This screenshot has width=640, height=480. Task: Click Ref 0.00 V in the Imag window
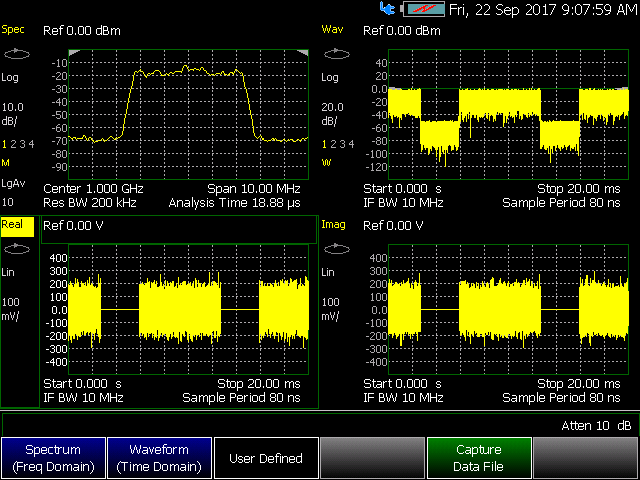tap(393, 226)
